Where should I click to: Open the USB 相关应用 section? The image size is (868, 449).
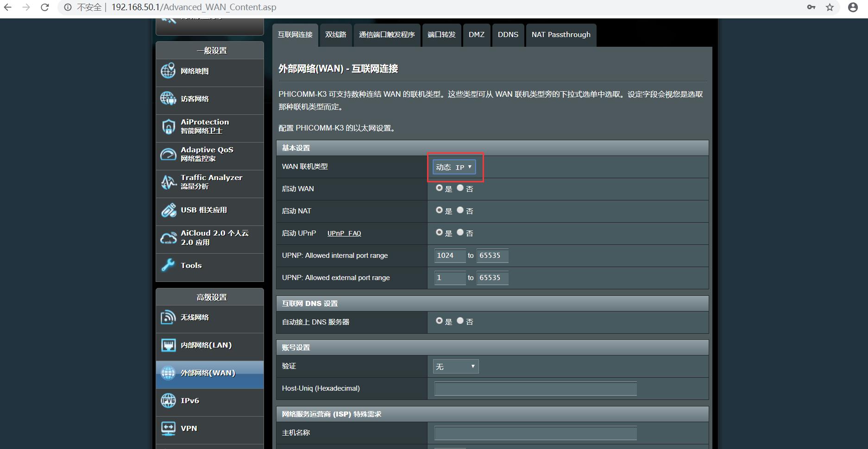pos(204,210)
